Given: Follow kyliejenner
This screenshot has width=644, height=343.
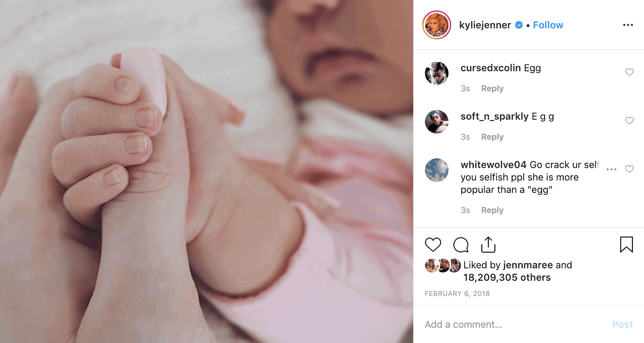Looking at the screenshot, I should tap(548, 25).
